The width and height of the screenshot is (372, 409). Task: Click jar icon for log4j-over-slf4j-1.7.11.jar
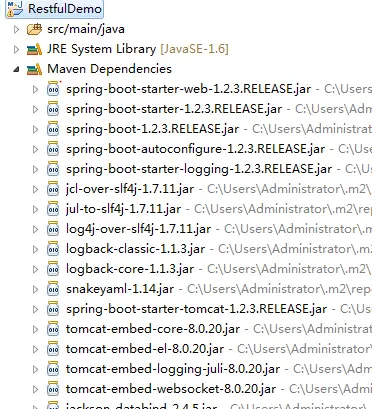click(53, 229)
